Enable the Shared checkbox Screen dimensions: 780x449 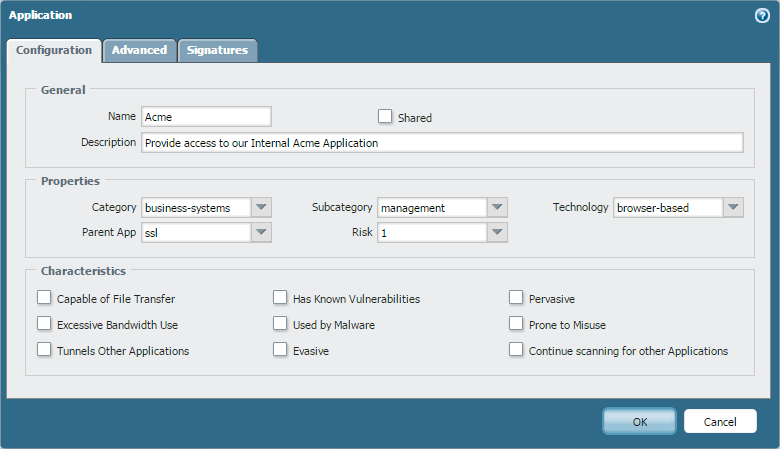point(385,116)
